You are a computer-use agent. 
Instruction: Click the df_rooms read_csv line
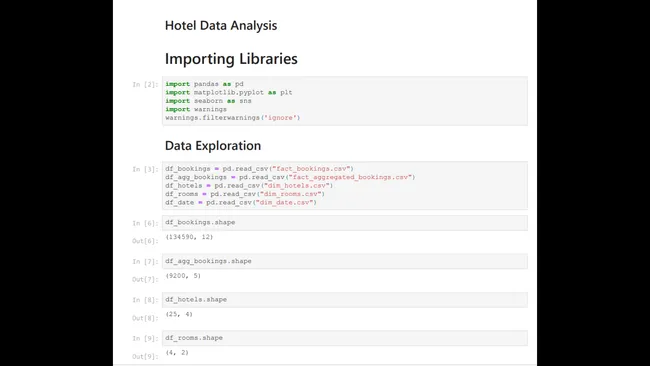[x=245, y=194]
